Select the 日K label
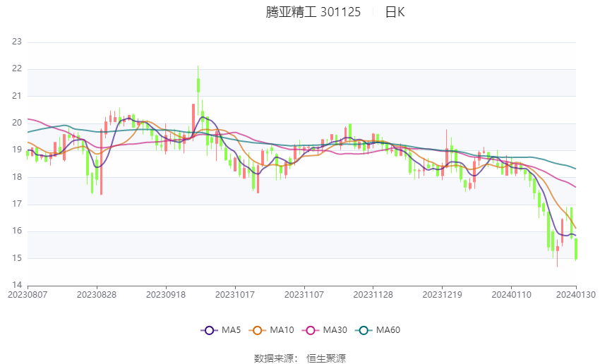600x364 pixels. [x=395, y=12]
